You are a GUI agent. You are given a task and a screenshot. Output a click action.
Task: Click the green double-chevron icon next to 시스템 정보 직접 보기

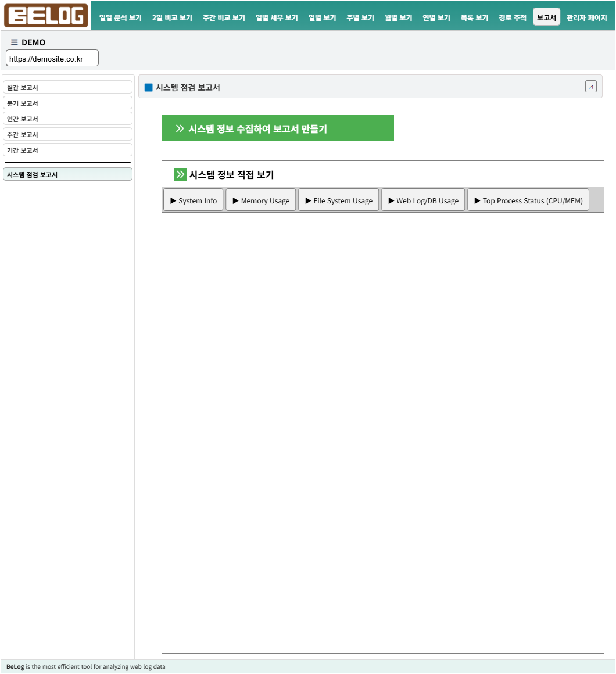click(180, 174)
